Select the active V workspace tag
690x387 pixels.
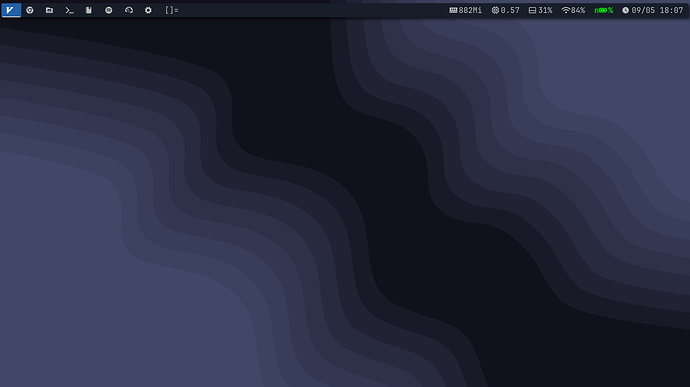click(x=11, y=10)
